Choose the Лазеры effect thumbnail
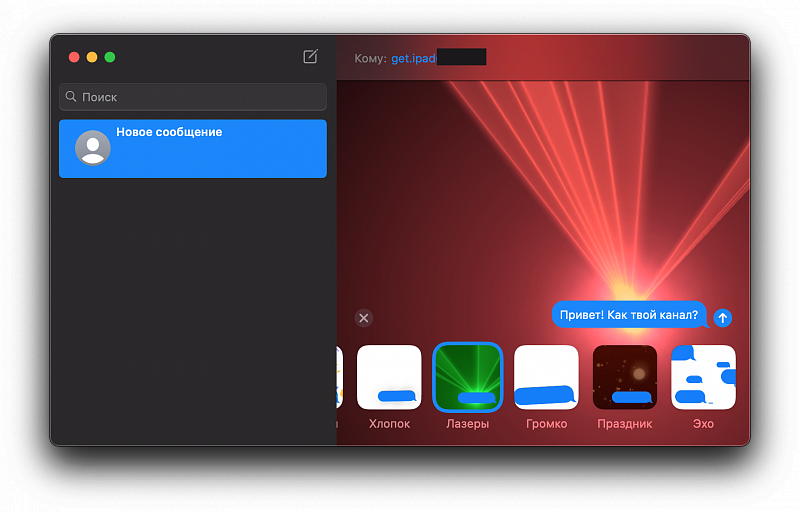 (x=468, y=377)
